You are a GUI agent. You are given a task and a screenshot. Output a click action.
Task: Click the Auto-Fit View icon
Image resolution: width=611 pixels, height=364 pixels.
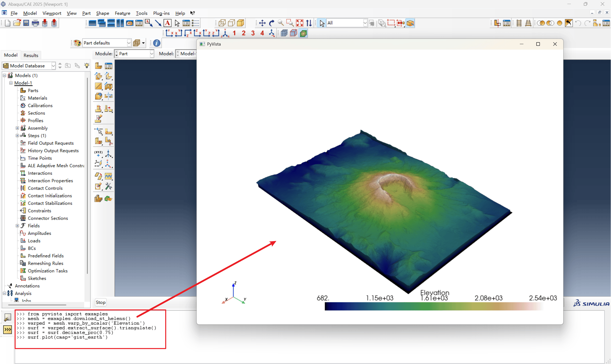click(300, 23)
